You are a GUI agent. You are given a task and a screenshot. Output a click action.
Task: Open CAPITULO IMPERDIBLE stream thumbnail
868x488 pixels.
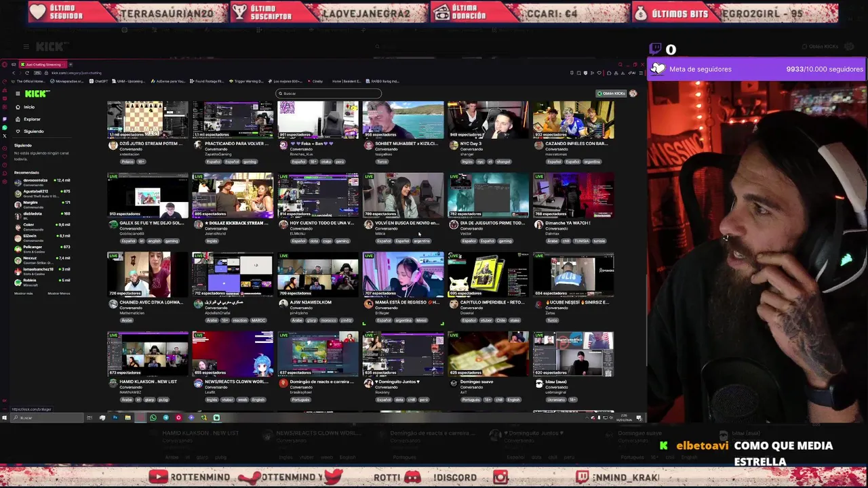(x=488, y=274)
